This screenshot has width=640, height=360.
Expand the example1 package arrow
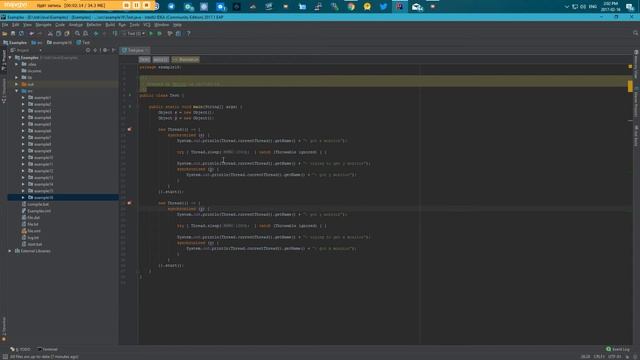pyautogui.click(x=23, y=98)
